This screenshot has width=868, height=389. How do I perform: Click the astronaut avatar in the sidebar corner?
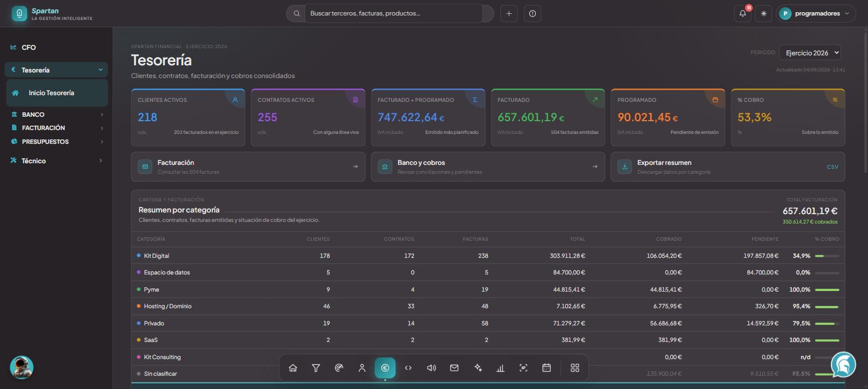[22, 367]
